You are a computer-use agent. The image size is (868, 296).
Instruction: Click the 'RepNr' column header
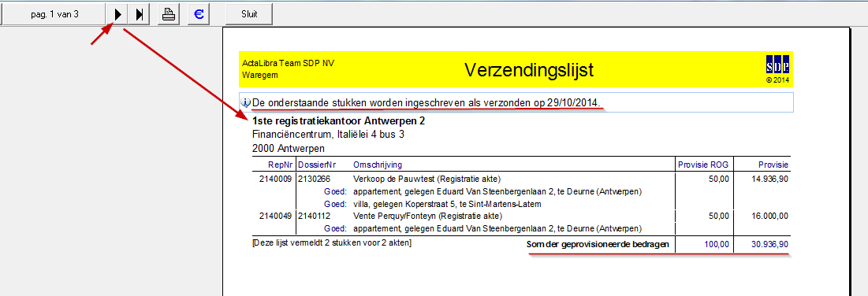pyautogui.click(x=281, y=165)
